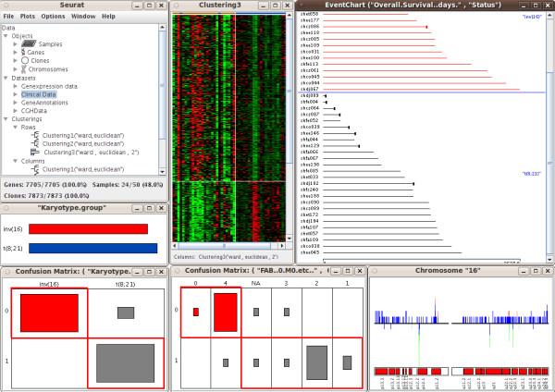Click the large gray t(8;21) row 1 cell
Viewport: 555px width, 392px height.
[125, 363]
